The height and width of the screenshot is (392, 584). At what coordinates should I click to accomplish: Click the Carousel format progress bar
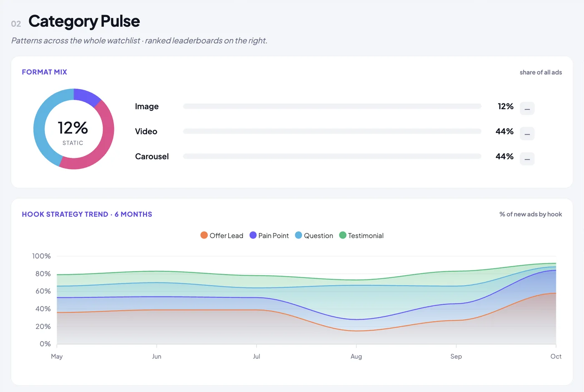(x=332, y=156)
